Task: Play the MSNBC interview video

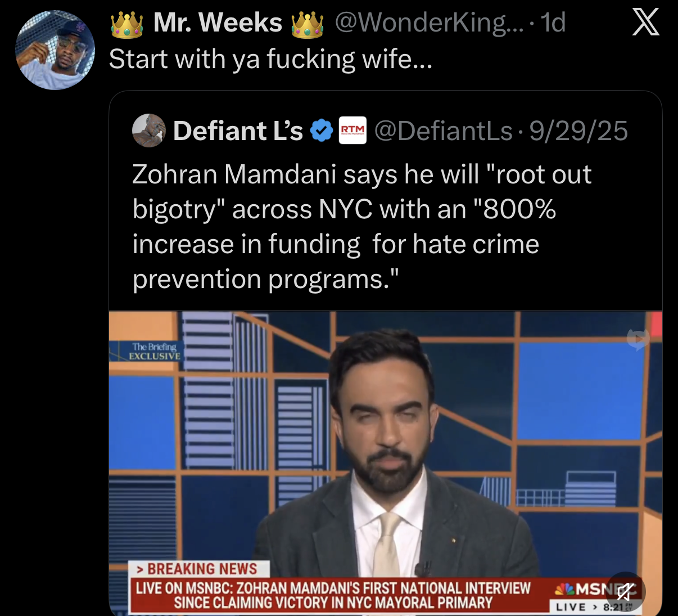Action: [386, 463]
